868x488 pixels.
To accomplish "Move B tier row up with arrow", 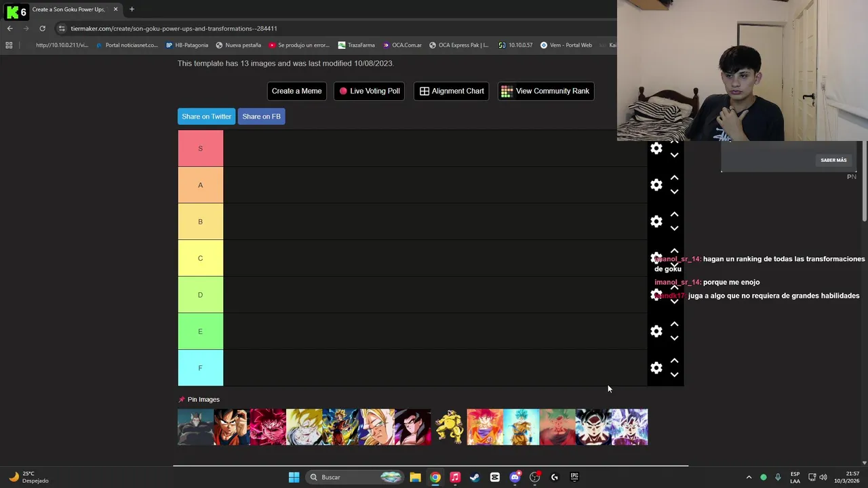I will coord(674,214).
